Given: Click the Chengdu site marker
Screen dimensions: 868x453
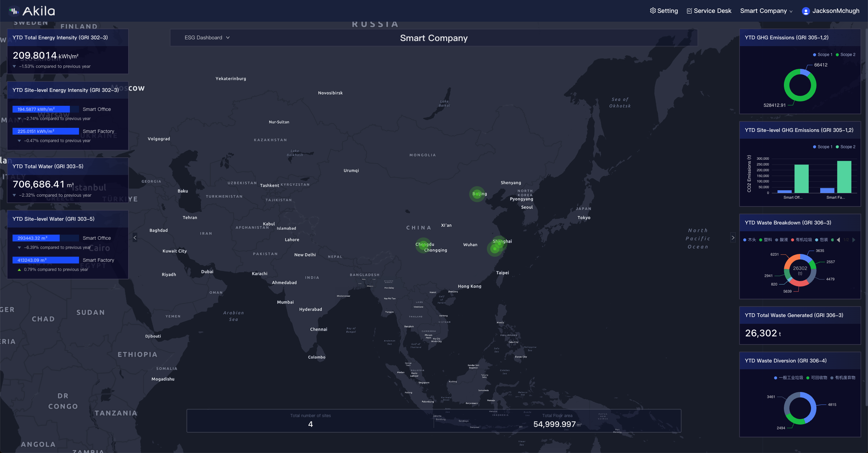Looking at the screenshot, I should click(423, 245).
